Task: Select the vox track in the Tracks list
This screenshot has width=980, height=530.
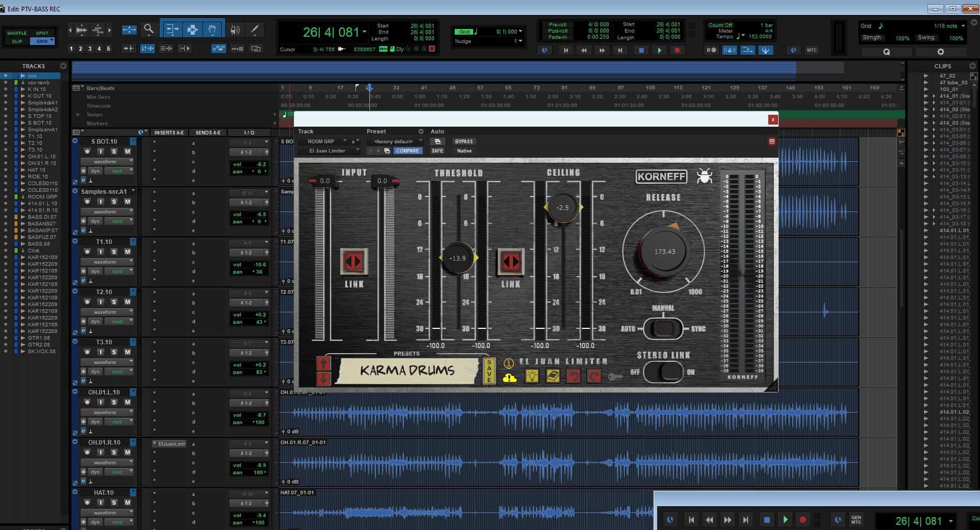Action: pyautogui.click(x=32, y=76)
